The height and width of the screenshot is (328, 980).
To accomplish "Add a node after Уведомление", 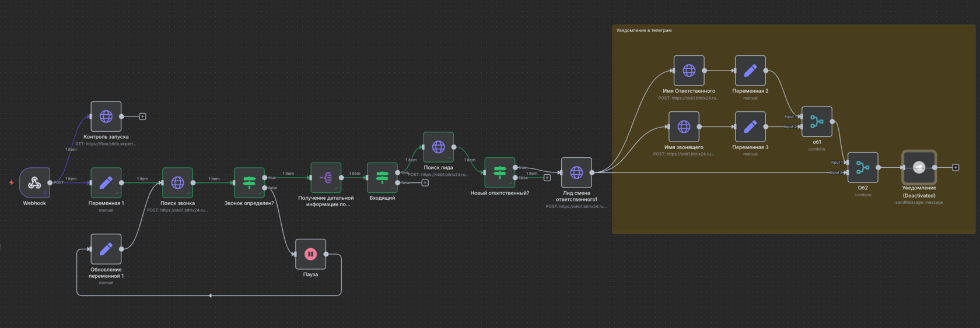I will click(956, 168).
